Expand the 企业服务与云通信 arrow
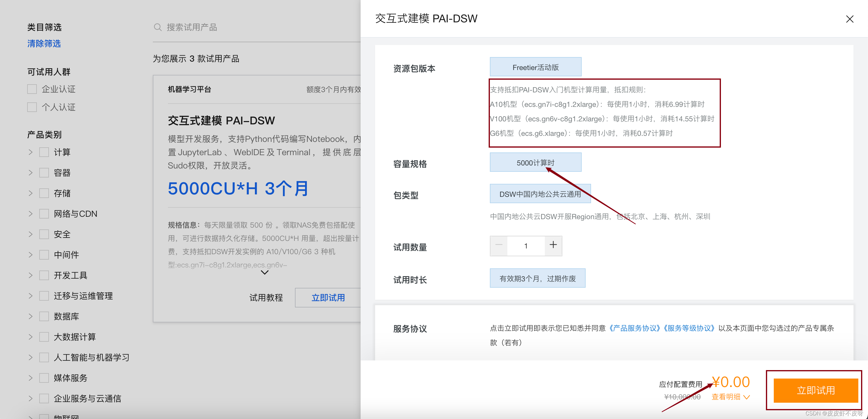 click(31, 399)
